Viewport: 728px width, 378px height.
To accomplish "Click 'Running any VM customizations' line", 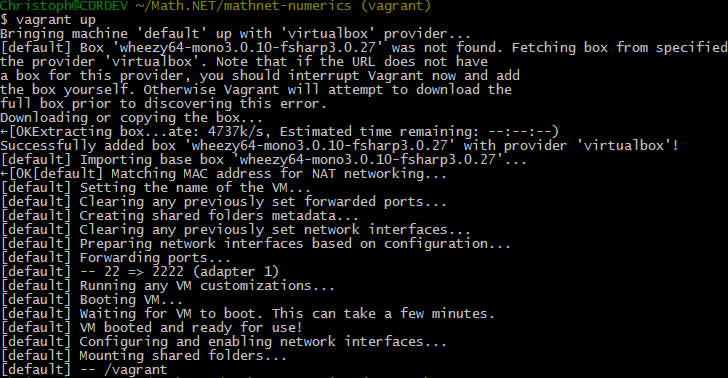I will [x=167, y=286].
